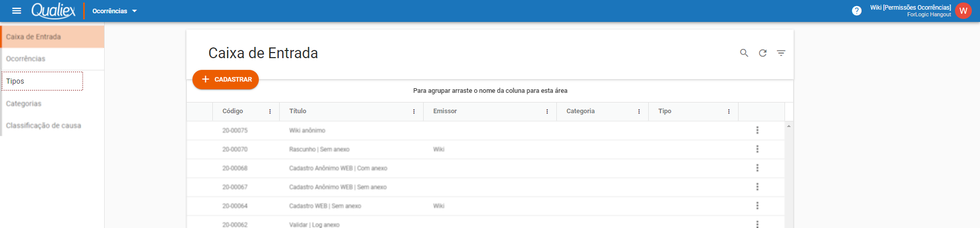Open 'Cadastro Anônimo WEB | Com anexo' entry

pyautogui.click(x=338, y=168)
